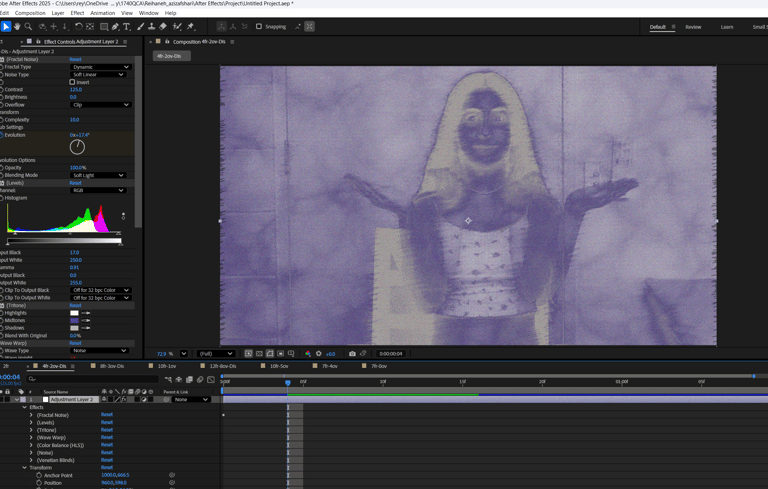Select the Brush tool
This screenshot has width=768, height=489.
coord(141,26)
